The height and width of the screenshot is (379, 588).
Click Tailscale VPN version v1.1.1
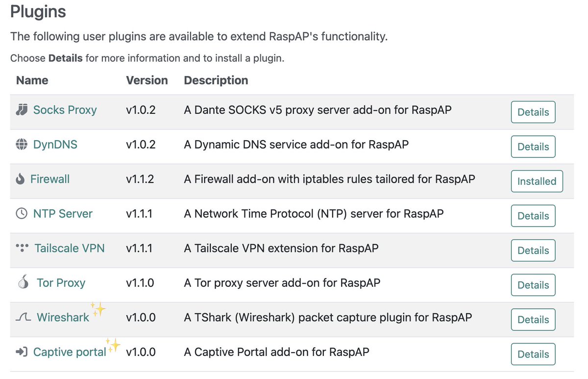click(139, 248)
